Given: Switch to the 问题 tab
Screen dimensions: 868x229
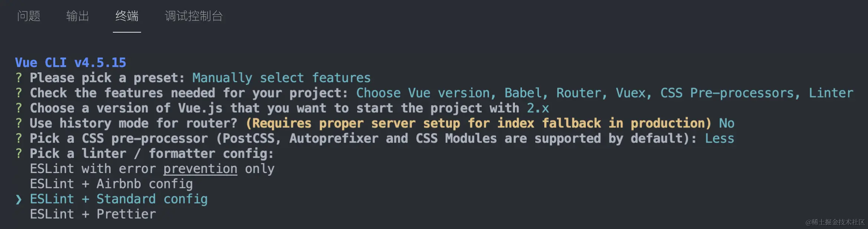Looking at the screenshot, I should (29, 16).
